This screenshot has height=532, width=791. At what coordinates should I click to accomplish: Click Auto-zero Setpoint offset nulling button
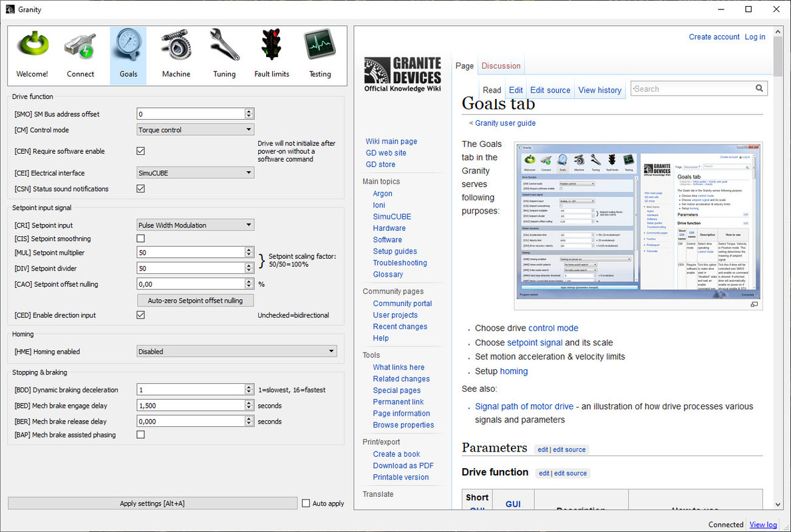[x=195, y=301]
